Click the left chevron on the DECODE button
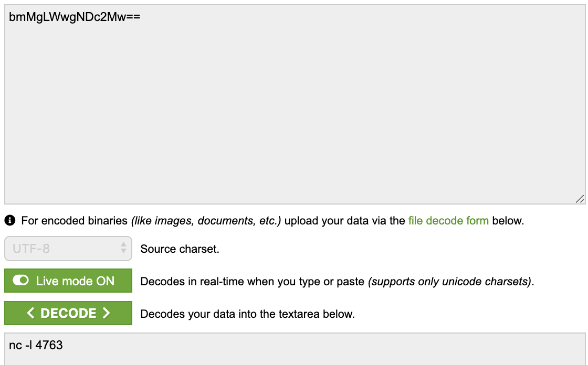 click(x=31, y=313)
